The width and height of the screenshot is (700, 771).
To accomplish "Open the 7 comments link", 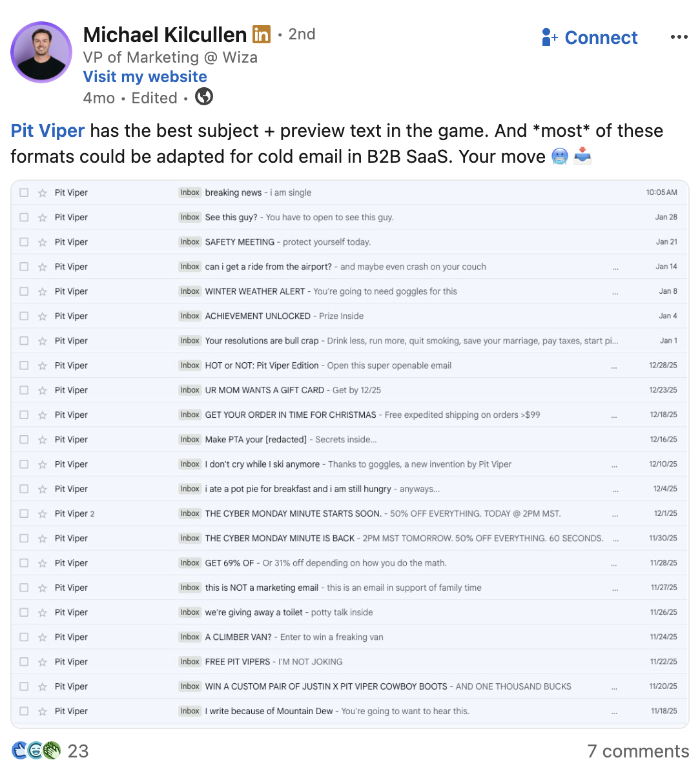I will (638, 751).
